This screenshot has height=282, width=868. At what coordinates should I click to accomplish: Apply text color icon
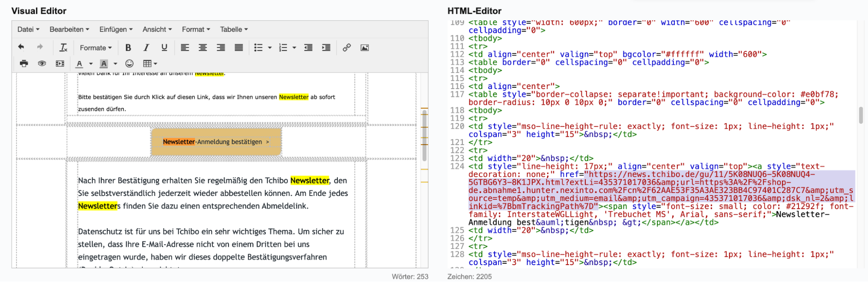(79, 63)
